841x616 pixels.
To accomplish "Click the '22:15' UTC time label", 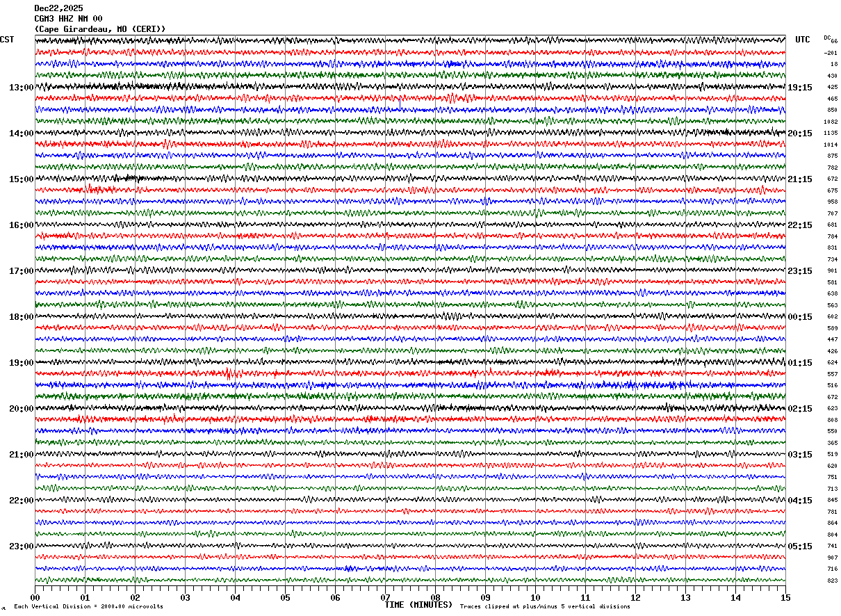I will point(800,225).
